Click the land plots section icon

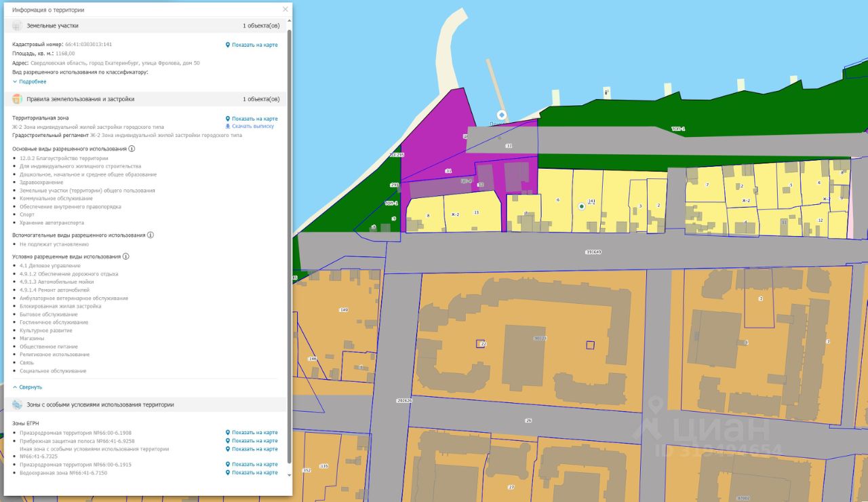pyautogui.click(x=17, y=25)
